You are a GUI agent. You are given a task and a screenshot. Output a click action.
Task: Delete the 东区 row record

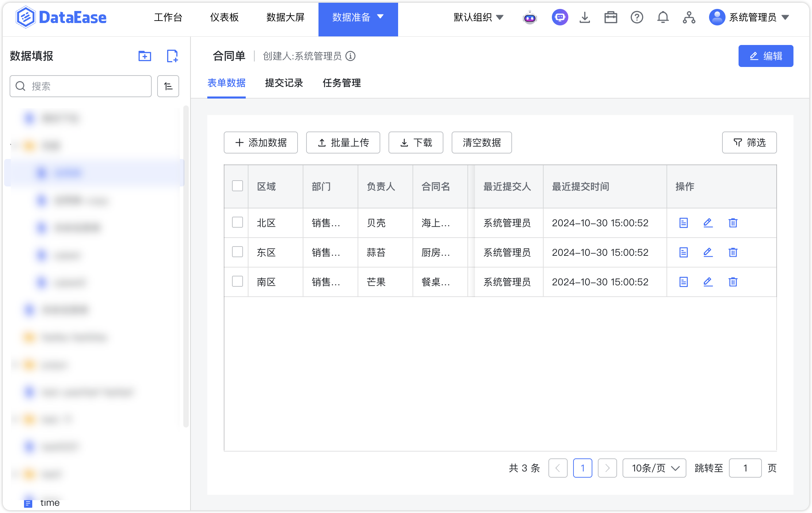point(733,252)
